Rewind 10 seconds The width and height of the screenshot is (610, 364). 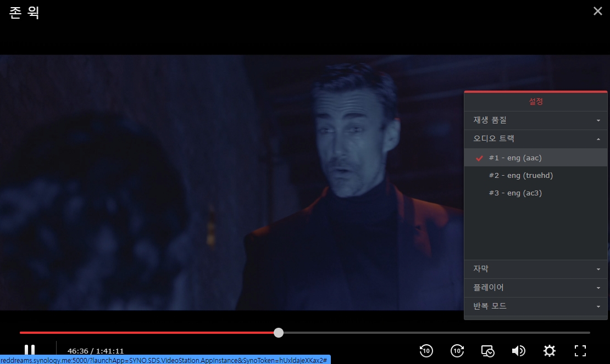[x=426, y=351]
